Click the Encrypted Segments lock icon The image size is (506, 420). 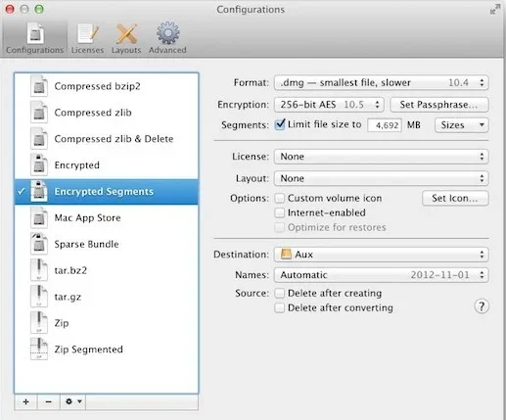[x=39, y=191]
